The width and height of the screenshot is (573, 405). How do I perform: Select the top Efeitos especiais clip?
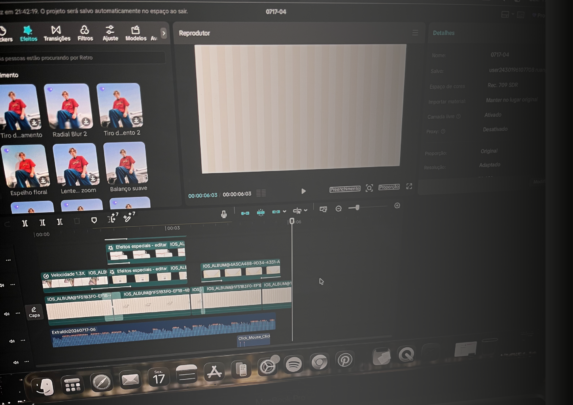click(x=146, y=252)
